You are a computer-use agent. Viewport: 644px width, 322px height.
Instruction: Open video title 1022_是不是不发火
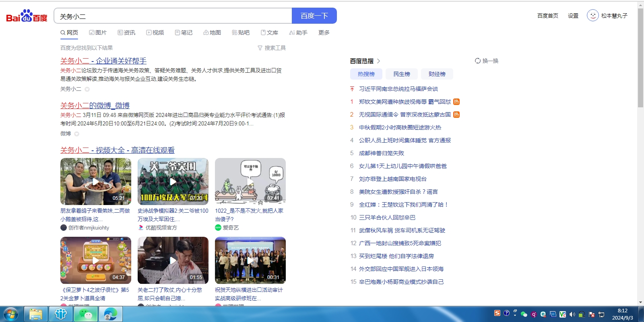pyautogui.click(x=249, y=215)
